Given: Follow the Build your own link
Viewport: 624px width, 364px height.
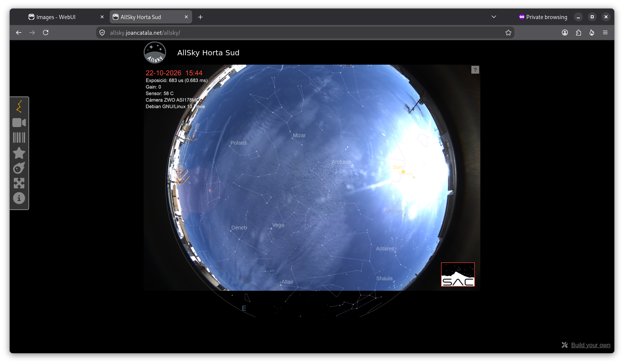Looking at the screenshot, I should click(591, 345).
